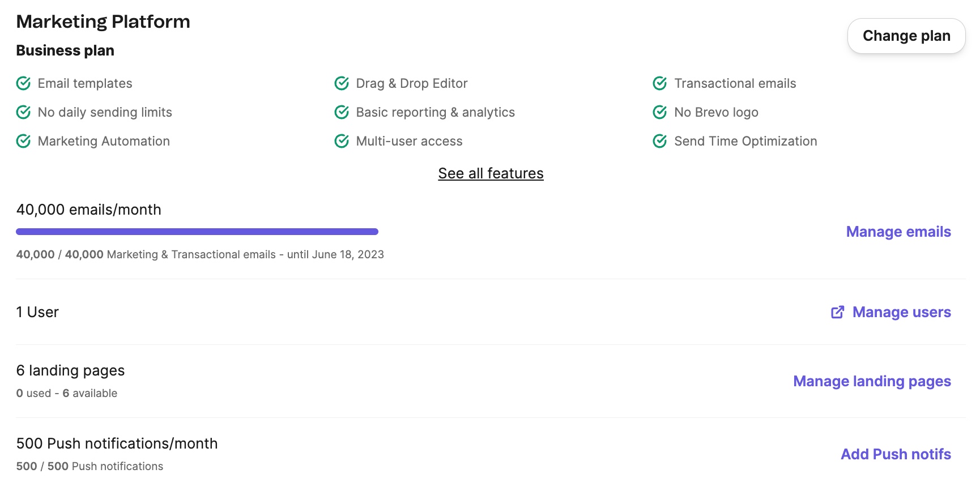Click checkmark icon beside No daily sending limits
980x495 pixels.
click(x=23, y=112)
